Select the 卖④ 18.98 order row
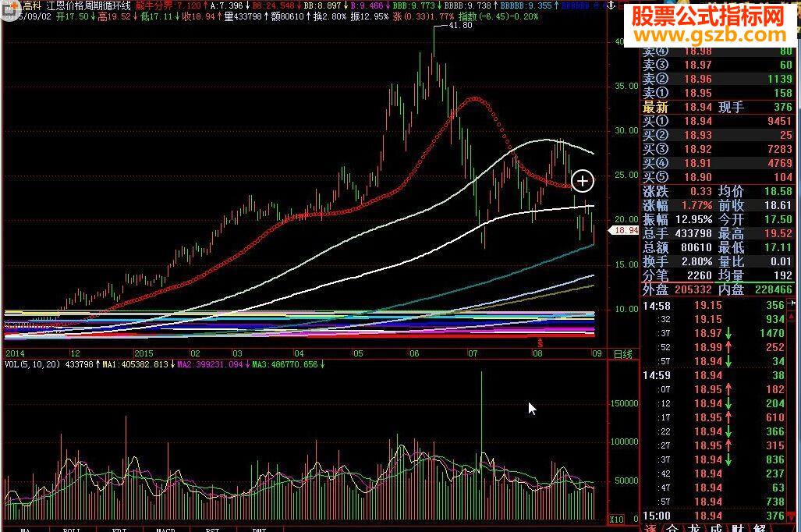This screenshot has height=532, width=801. [x=718, y=51]
